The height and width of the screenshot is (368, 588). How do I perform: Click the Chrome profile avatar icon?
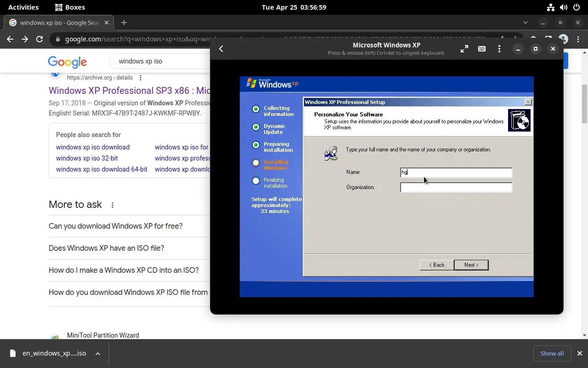click(x=563, y=39)
